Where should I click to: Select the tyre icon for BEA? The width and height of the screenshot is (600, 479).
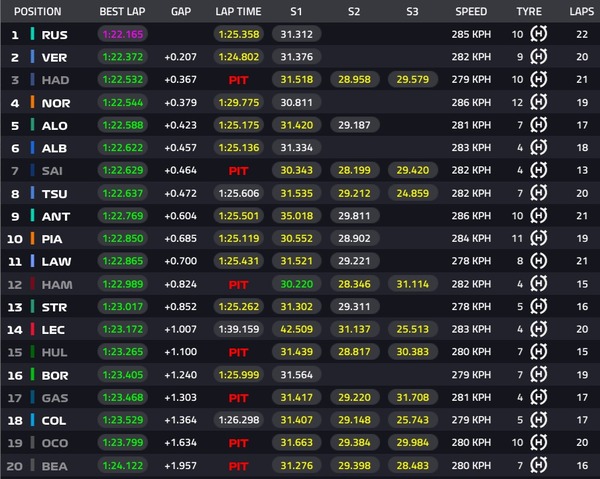[540, 465]
